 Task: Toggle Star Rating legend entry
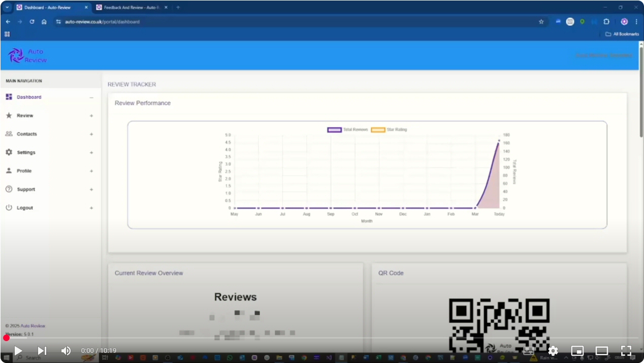click(x=389, y=130)
